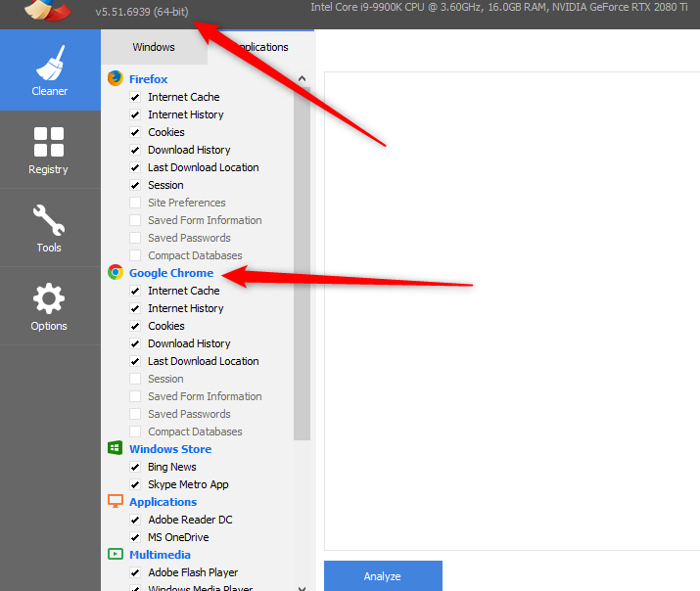Uncheck Adobe Reader DC checkbox
Image resolution: width=700 pixels, height=591 pixels.
(135, 520)
